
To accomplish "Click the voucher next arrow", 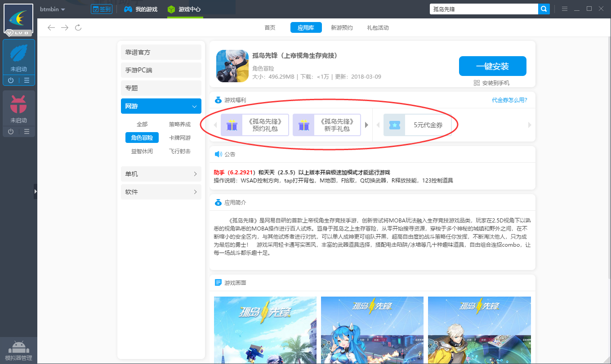I will [530, 125].
